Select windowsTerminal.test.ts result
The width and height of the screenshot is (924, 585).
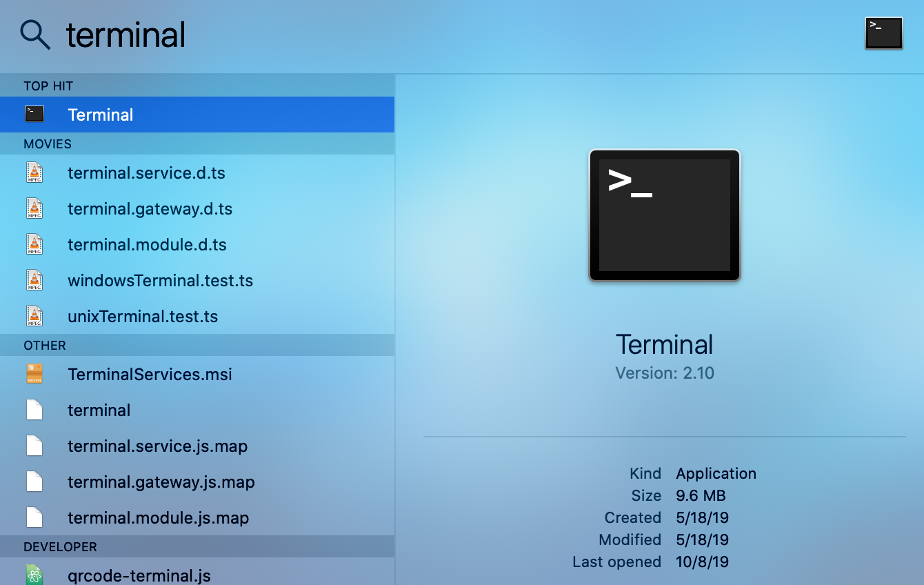point(197,280)
